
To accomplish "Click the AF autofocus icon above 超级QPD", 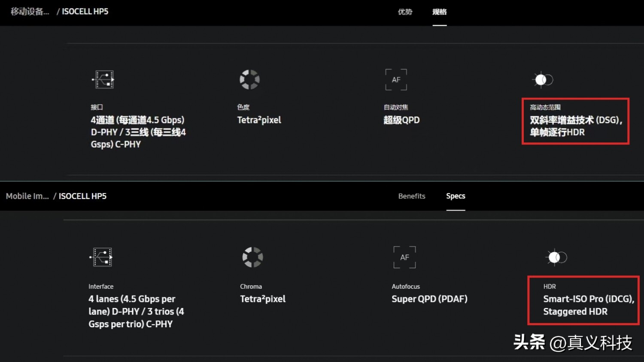I will 396,80.
